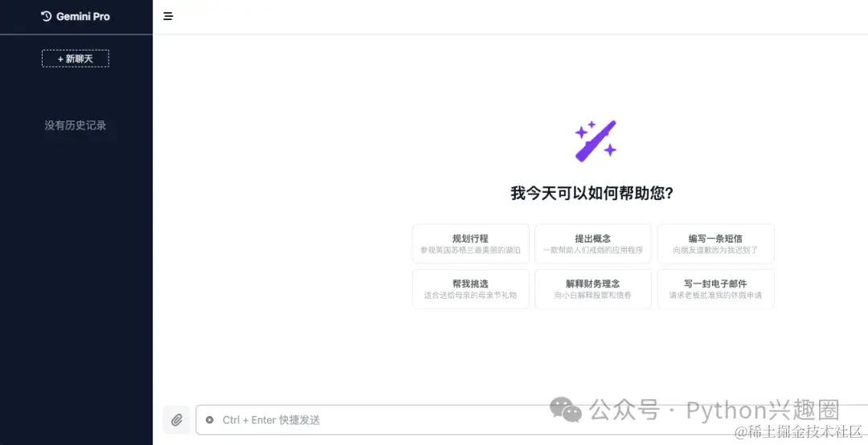Toggle the sidebar with the hamburger icon

point(168,16)
